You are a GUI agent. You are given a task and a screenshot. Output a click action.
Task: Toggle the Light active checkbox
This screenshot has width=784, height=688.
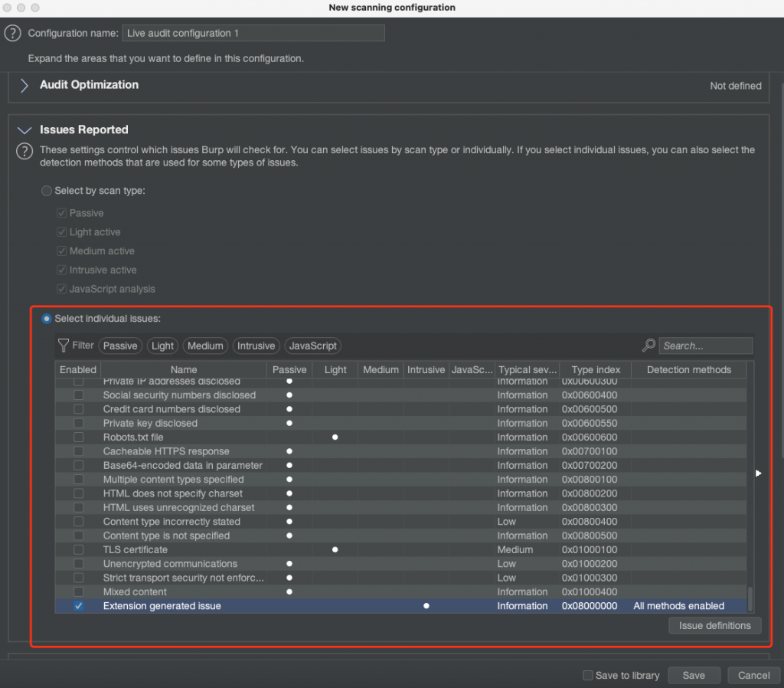click(x=61, y=232)
